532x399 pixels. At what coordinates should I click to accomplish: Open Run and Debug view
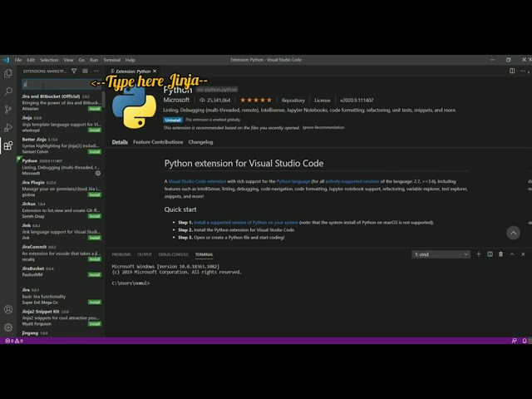8,127
